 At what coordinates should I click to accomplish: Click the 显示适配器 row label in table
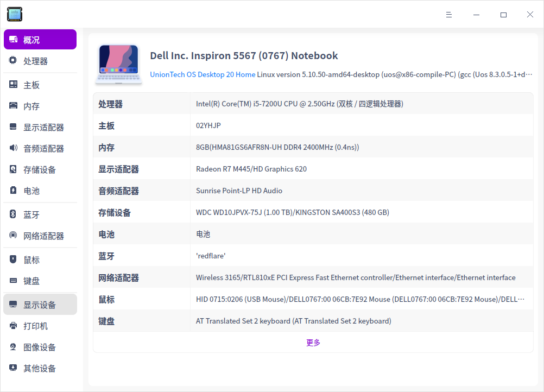click(x=119, y=169)
